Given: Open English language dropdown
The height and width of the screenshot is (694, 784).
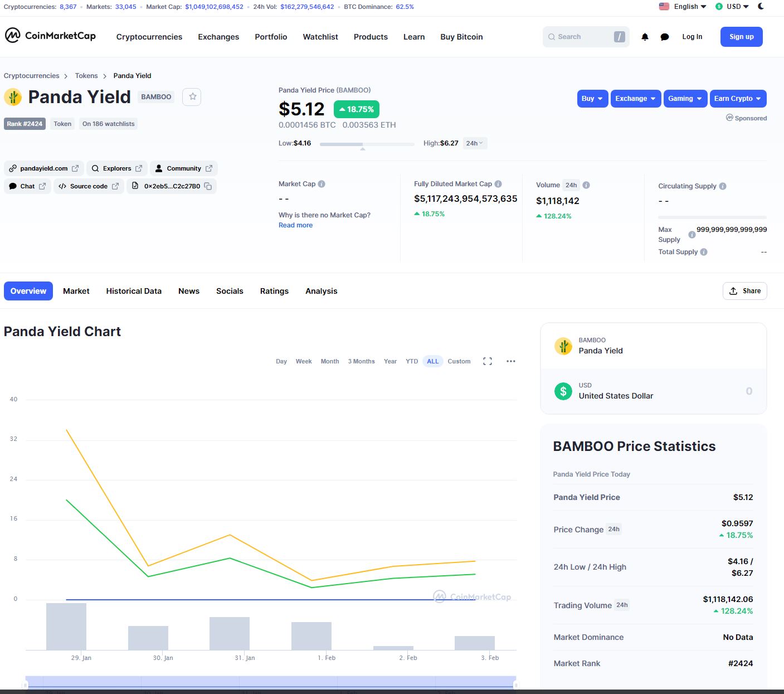Looking at the screenshot, I should point(690,7).
